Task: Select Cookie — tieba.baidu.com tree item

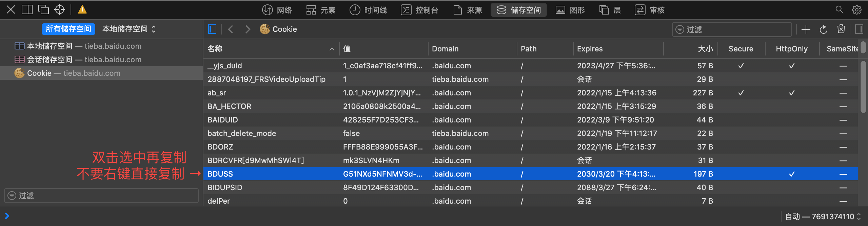Action: 101,73
